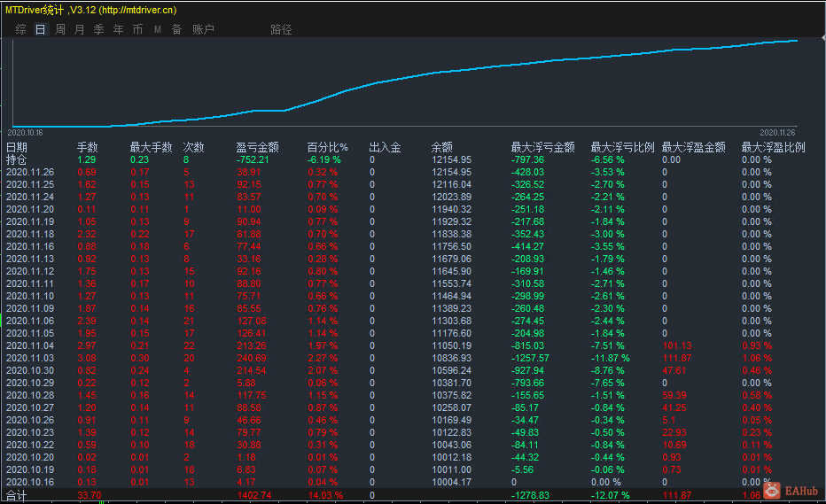Click the 持仓 holdings row label
The image size is (826, 504).
point(16,159)
